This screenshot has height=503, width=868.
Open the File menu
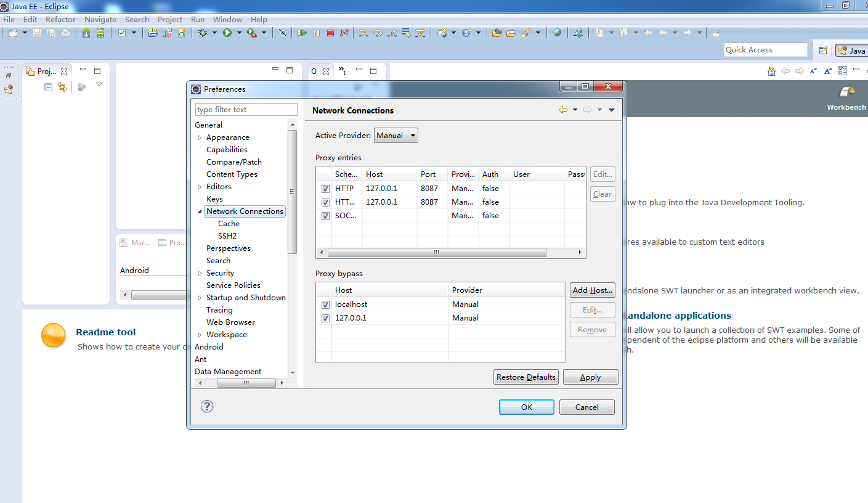coord(9,19)
